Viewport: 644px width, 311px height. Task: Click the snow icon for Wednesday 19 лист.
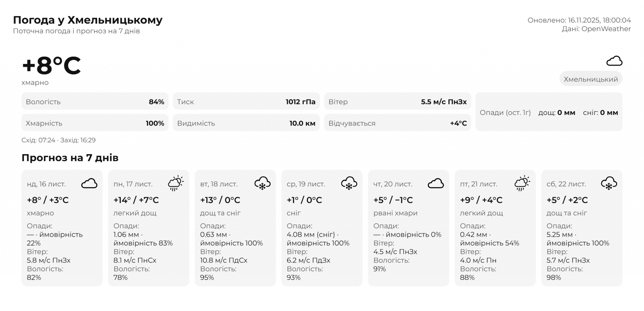pos(349,184)
